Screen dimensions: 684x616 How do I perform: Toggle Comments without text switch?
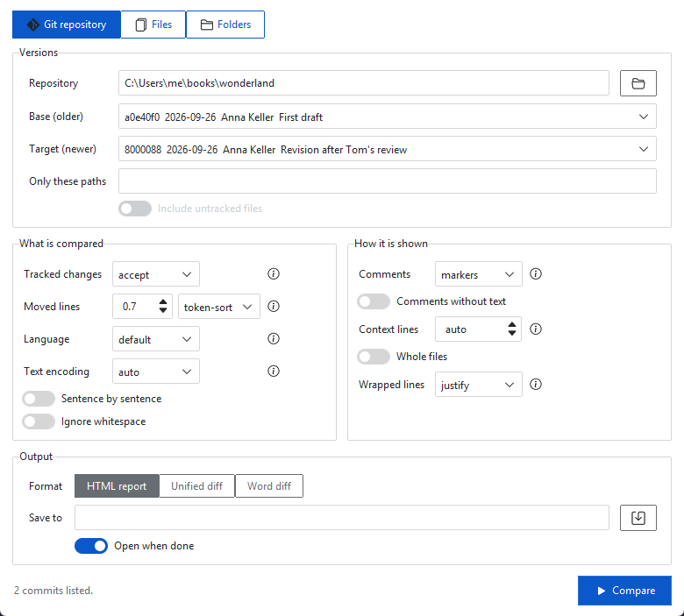(x=374, y=301)
